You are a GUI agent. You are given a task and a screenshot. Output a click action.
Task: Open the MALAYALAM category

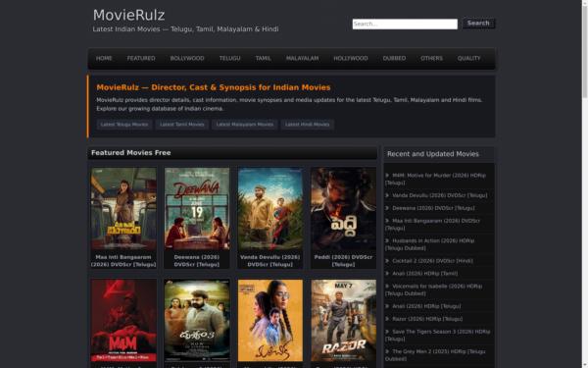[x=302, y=58]
